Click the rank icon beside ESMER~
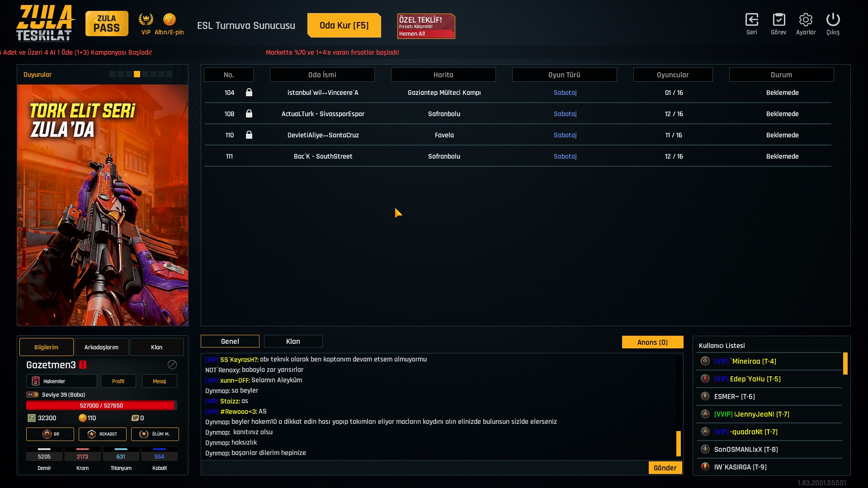 point(705,396)
